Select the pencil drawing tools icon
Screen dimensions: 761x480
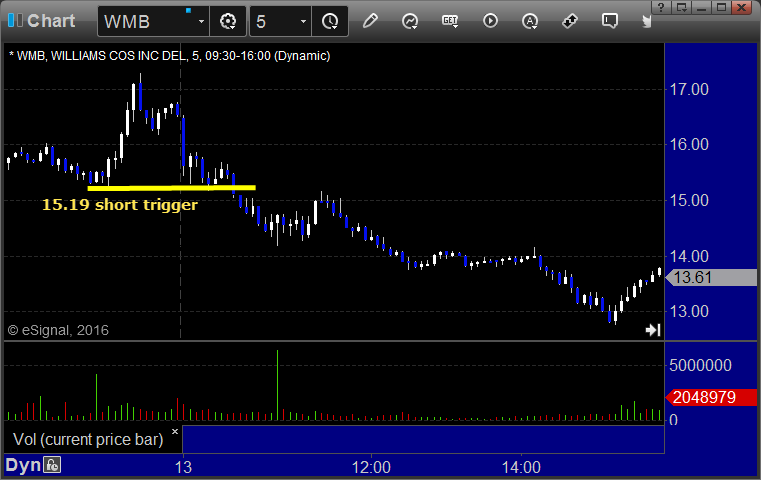tap(370, 21)
